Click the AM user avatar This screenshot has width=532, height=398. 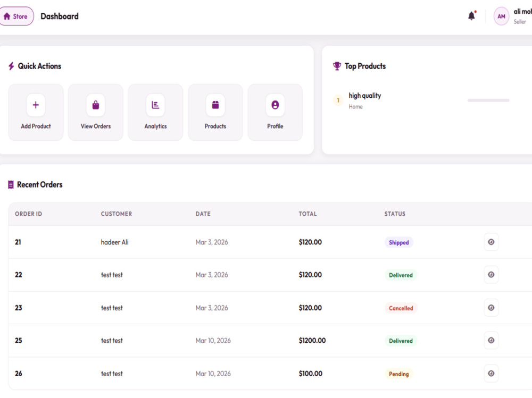tap(501, 16)
